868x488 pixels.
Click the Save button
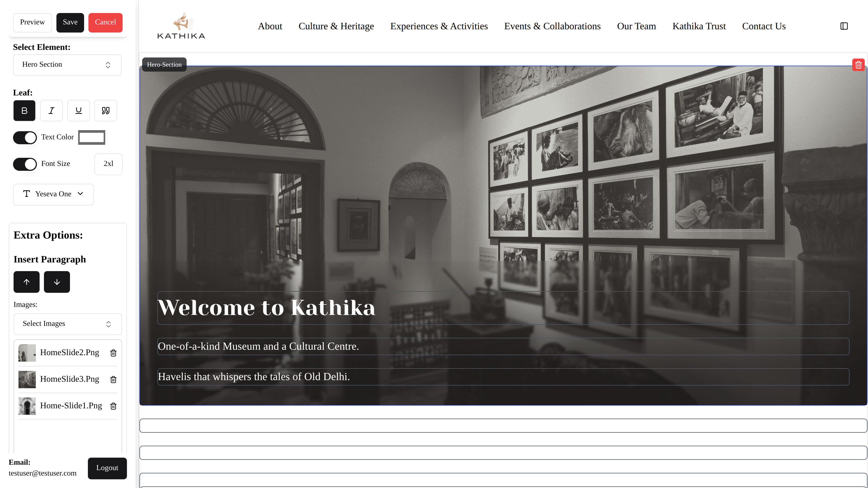(70, 23)
